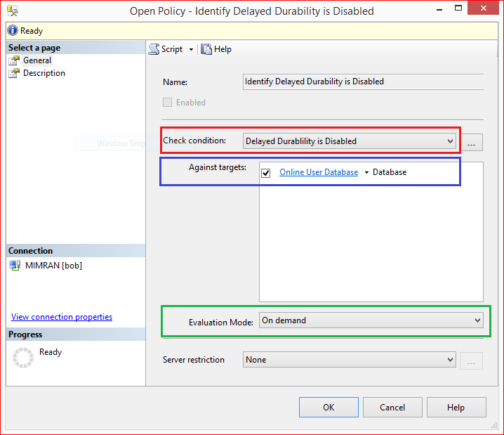Toggle the Enabled checkbox
Screen dimensions: 504x435
coord(167,103)
